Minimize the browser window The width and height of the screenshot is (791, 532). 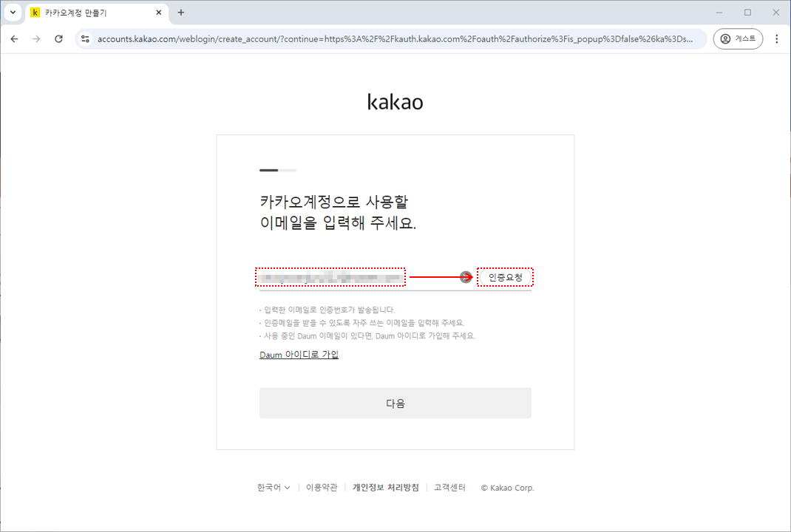tap(719, 12)
